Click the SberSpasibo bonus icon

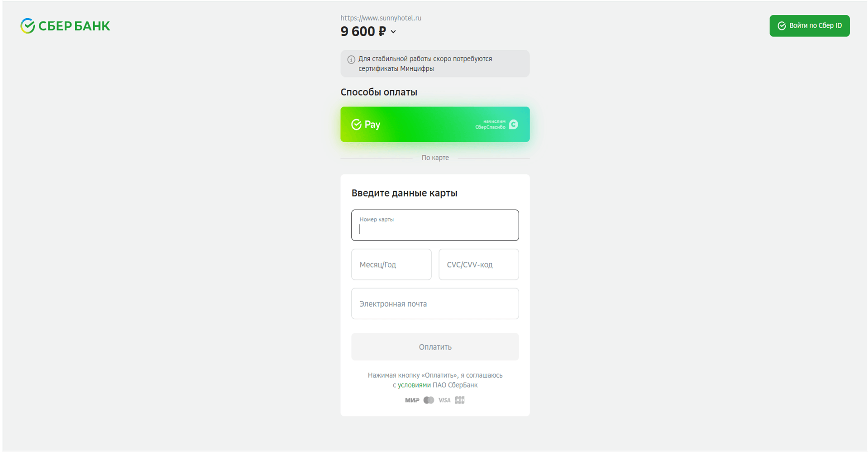[x=513, y=125]
